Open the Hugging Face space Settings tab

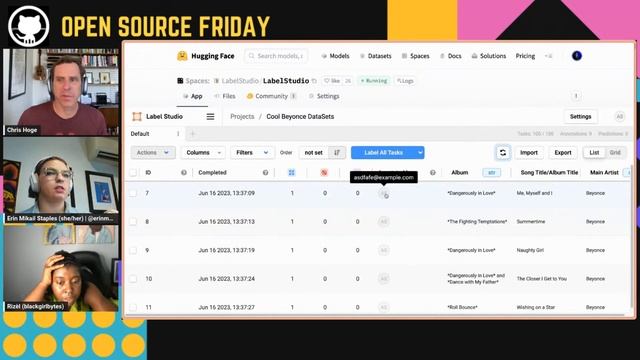[324, 96]
